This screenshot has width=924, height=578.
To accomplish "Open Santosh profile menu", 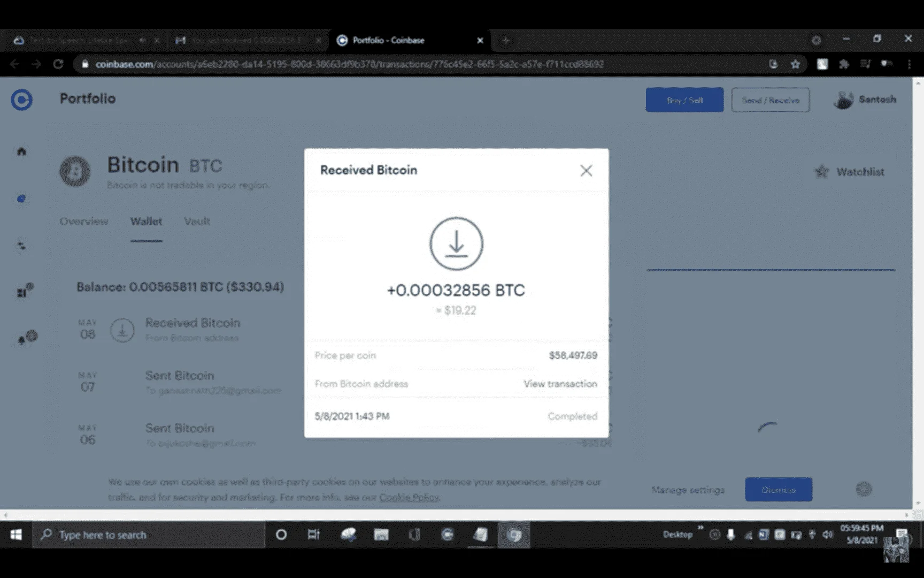I will 864,100.
